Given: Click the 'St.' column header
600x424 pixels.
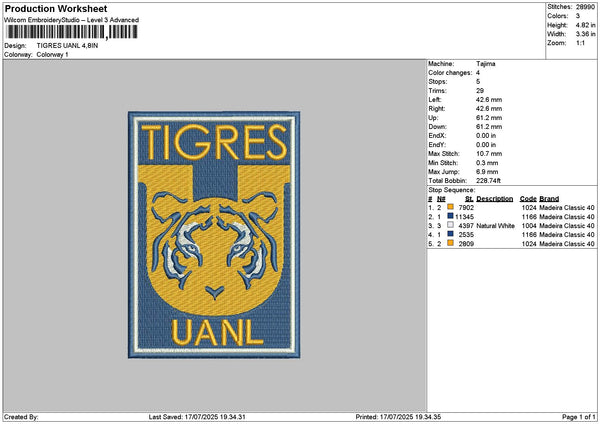Looking at the screenshot, I should pos(470,199).
